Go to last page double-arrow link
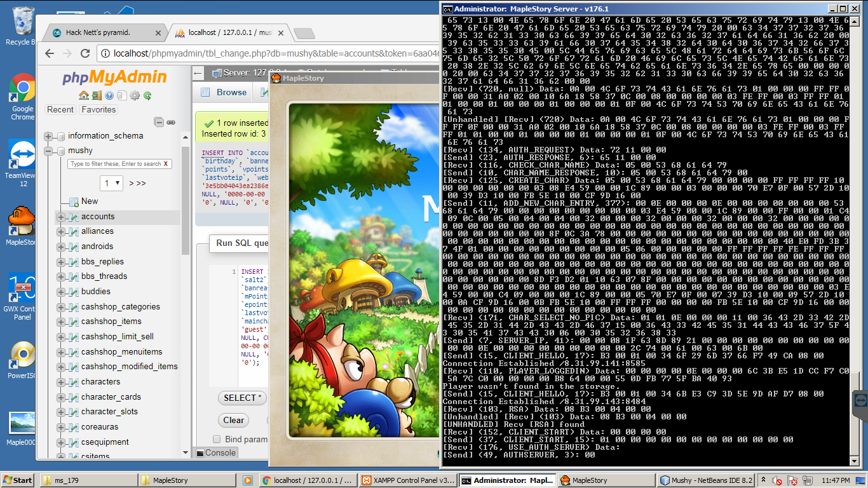Viewport: 868px width, 488px height. pyautogui.click(x=140, y=183)
